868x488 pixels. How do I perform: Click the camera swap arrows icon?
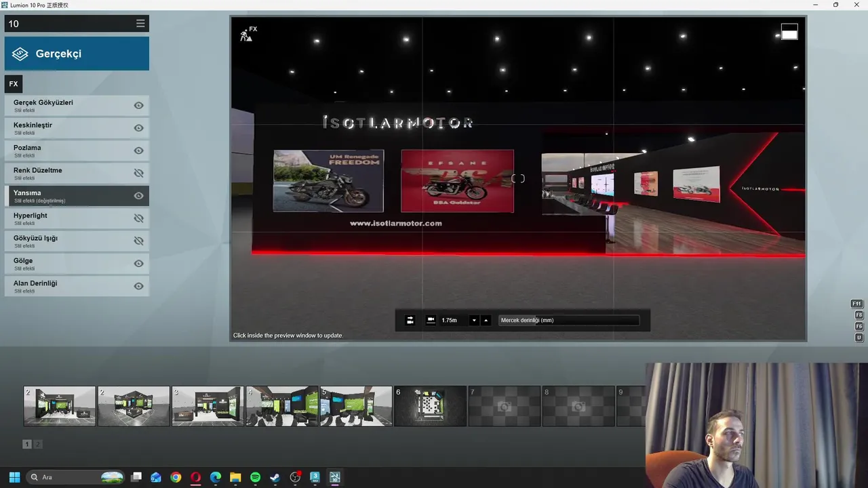coord(410,321)
